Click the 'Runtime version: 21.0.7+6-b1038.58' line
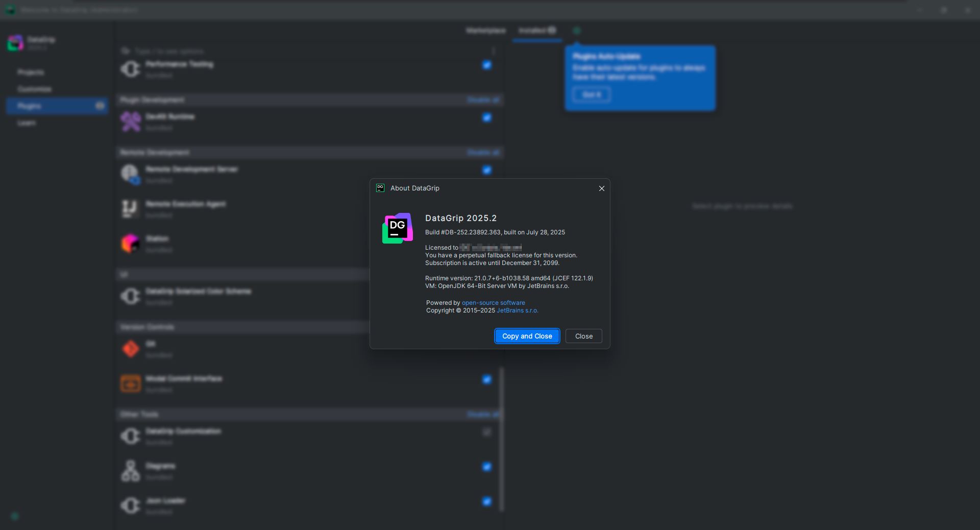Screen dimensions: 980x530 [509, 278]
